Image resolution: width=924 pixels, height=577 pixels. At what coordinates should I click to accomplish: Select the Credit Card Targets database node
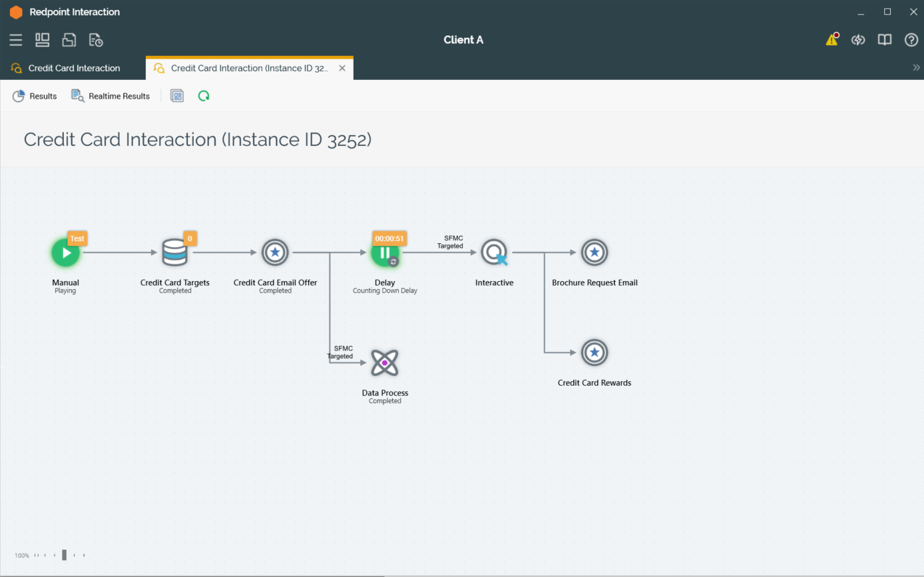pos(174,253)
